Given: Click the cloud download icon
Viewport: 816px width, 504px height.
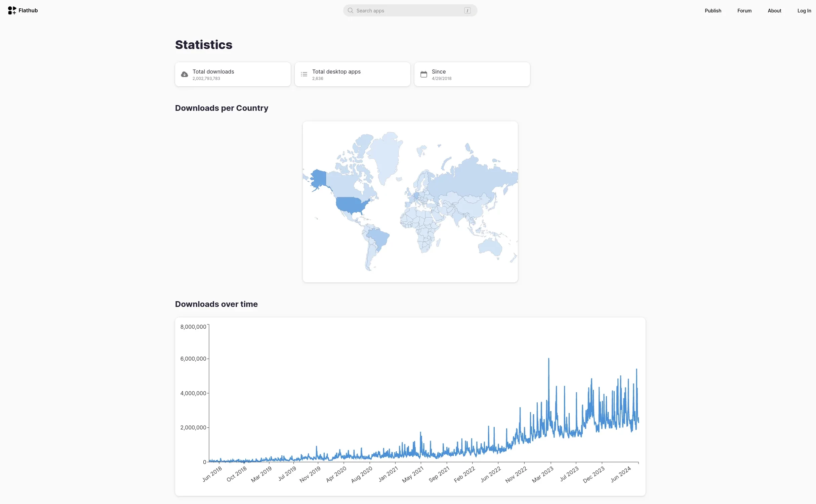Looking at the screenshot, I should pyautogui.click(x=185, y=75).
